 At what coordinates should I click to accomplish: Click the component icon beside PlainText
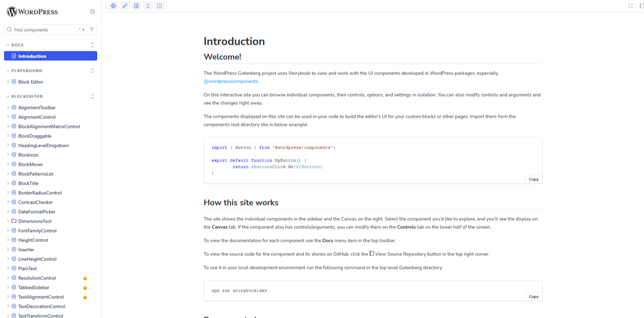(x=14, y=268)
